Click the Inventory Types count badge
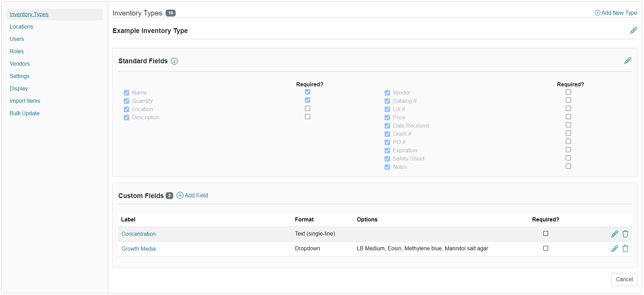Viewport: 644px width, 295px height. [x=170, y=13]
